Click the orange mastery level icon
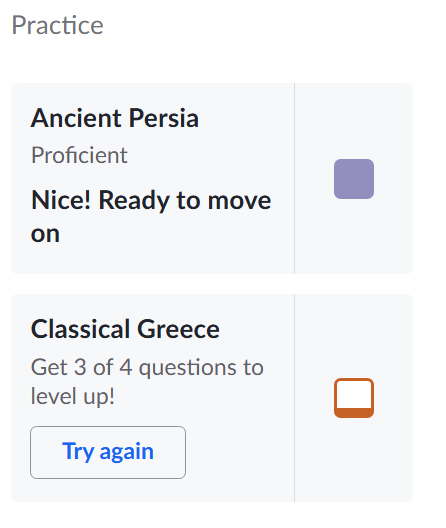The image size is (446, 528). tap(354, 398)
